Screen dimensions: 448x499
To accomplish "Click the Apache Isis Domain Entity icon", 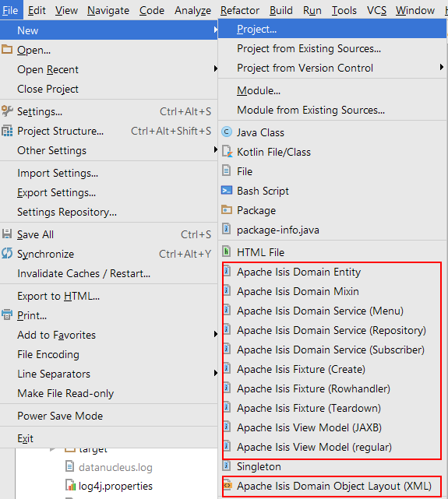I will coord(227,271).
